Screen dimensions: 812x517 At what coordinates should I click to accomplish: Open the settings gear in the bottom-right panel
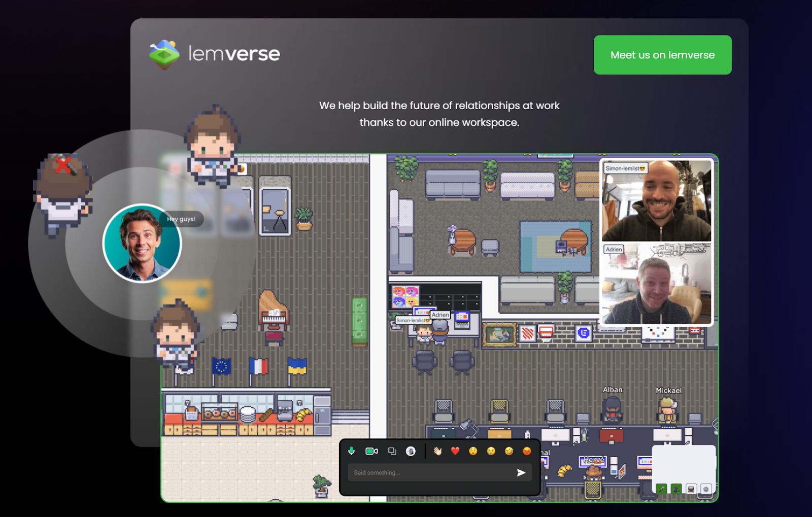706,489
